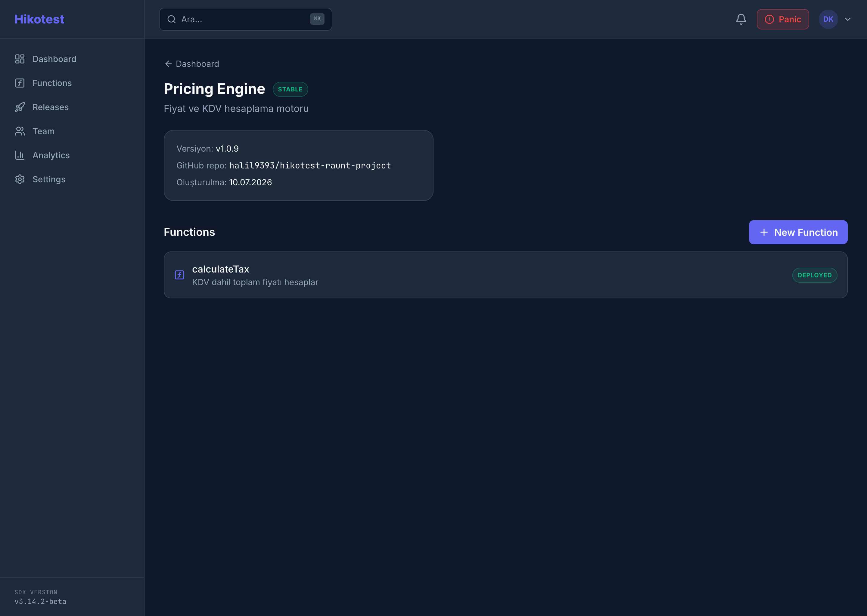867x616 pixels.
Task: Open the DK avatar menu
Action: tap(828, 19)
